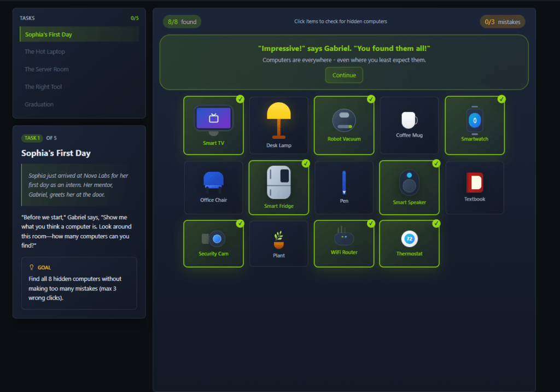Screen dimensions: 560x392
Task: Choose the Smart Fridge card
Action: pos(279,188)
